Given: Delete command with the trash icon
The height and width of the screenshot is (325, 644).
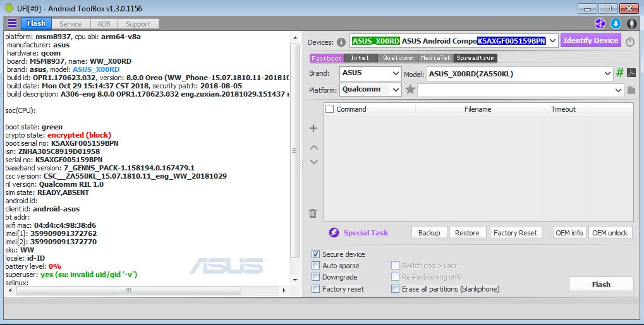Looking at the screenshot, I should [313, 213].
